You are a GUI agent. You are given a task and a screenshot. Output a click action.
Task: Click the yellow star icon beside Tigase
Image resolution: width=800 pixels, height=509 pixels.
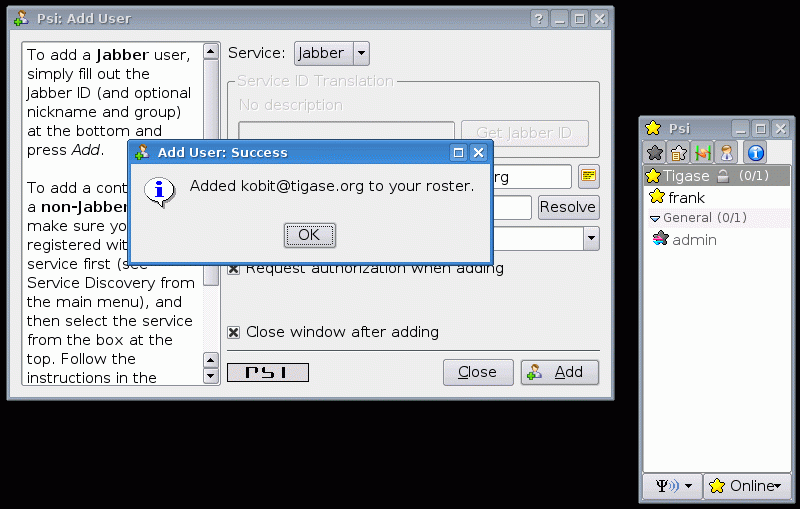click(x=653, y=176)
